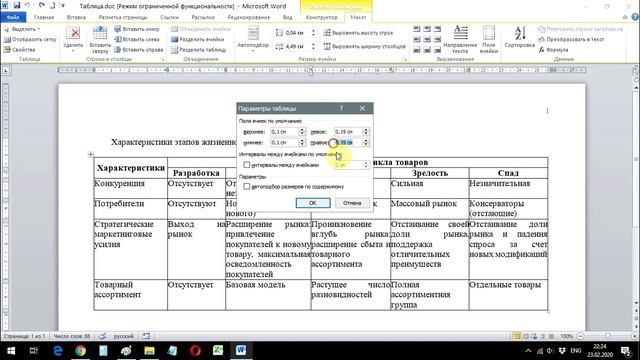Open the Удалить dropdown
Image resolution: width=640 pixels, height=360 pixels.
pyautogui.click(x=73, y=40)
